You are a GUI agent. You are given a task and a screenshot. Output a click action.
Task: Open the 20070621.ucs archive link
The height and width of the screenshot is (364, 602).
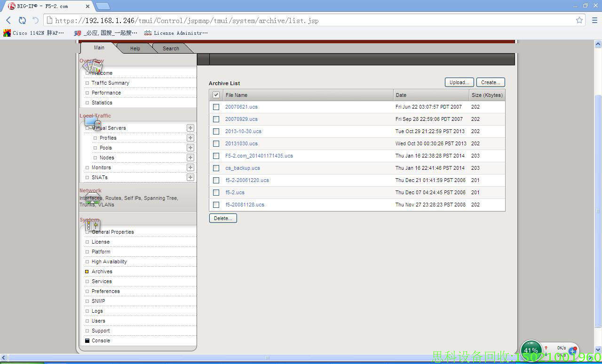pos(241,107)
